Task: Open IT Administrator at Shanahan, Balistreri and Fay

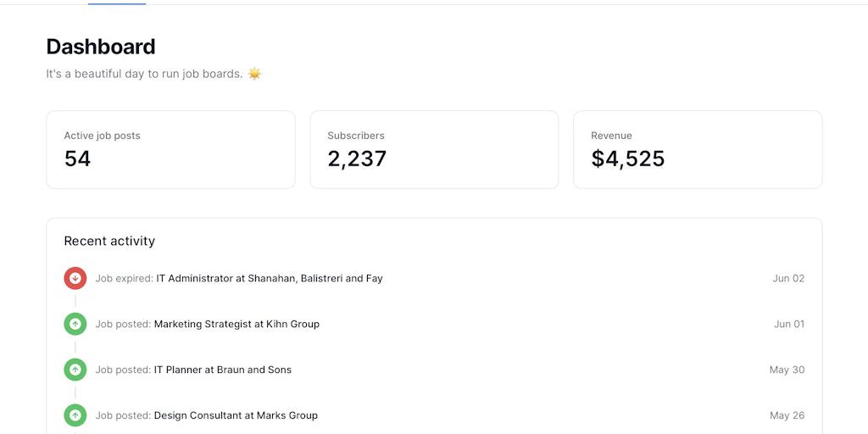Action: pyautogui.click(x=269, y=278)
